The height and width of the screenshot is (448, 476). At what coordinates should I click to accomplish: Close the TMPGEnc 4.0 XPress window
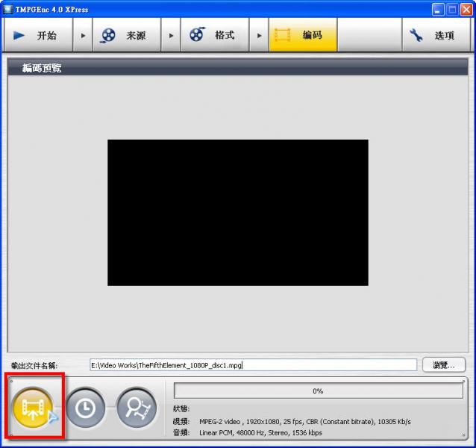(466, 8)
